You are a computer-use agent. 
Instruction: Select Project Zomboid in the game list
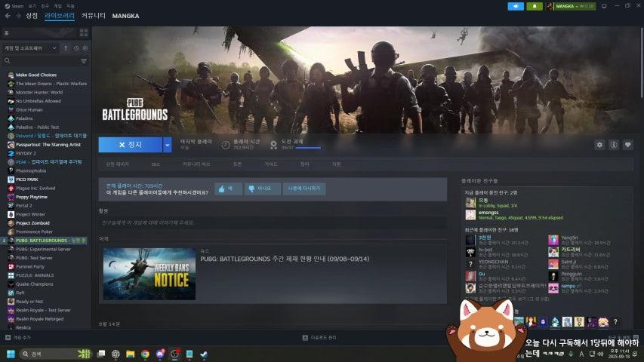(x=32, y=223)
